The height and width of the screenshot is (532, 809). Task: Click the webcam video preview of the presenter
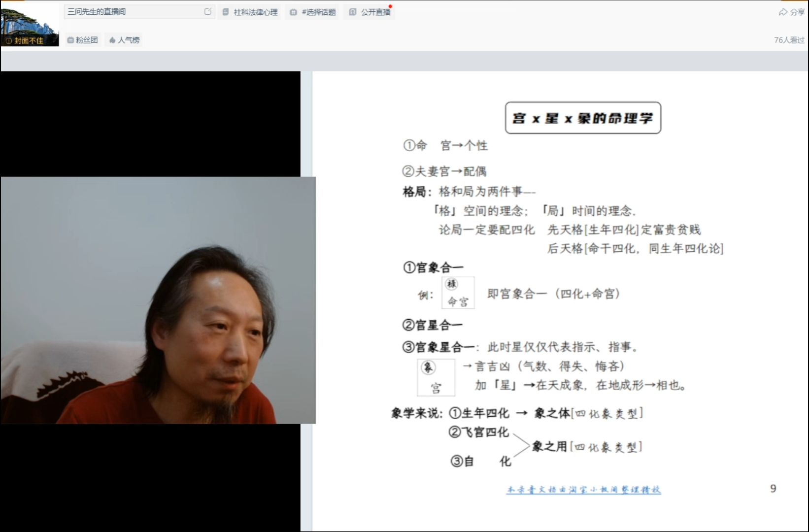(x=158, y=300)
